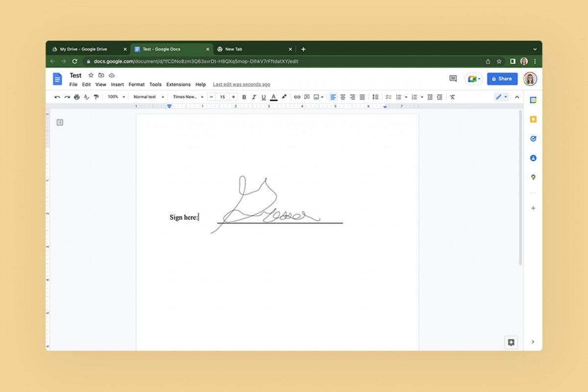Open the Times New font dropdown
The width and height of the screenshot is (588, 392).
(x=188, y=97)
